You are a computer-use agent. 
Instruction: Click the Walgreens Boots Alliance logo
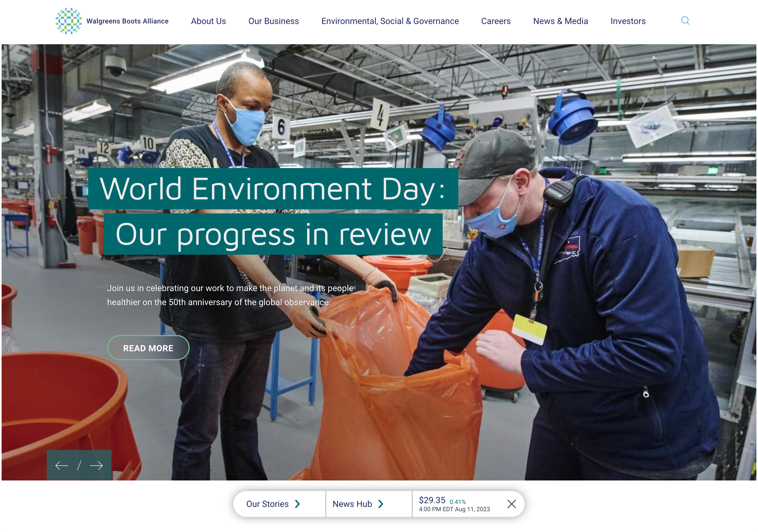69,21
